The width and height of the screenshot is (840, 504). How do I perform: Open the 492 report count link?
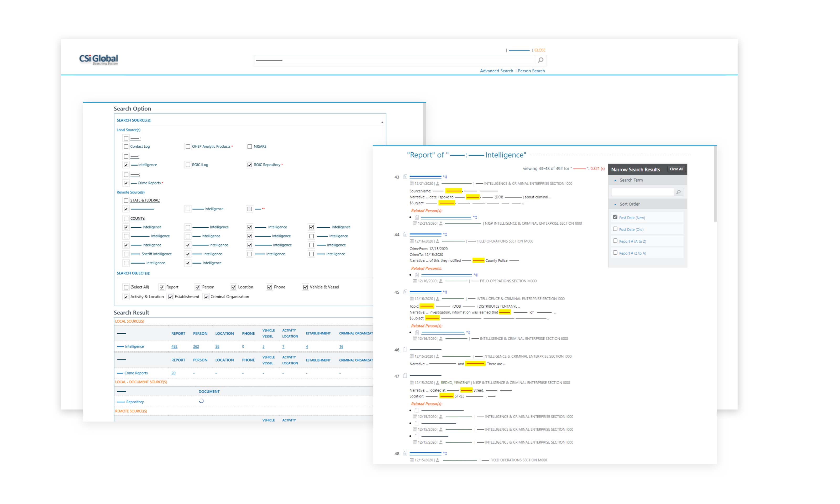pos(174,347)
